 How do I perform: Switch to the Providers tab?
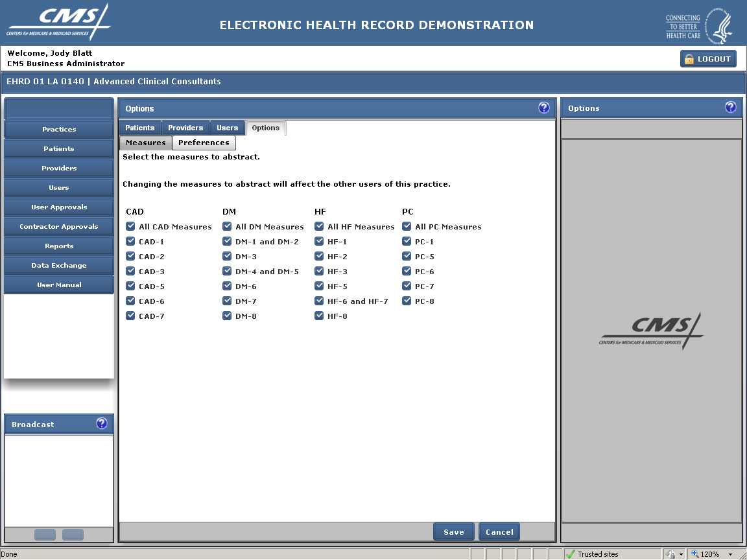185,128
